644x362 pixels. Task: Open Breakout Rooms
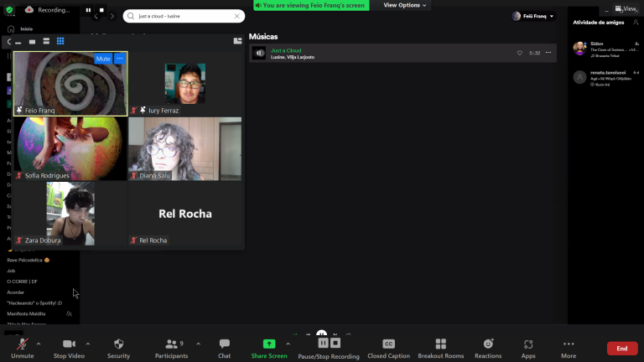click(441, 348)
